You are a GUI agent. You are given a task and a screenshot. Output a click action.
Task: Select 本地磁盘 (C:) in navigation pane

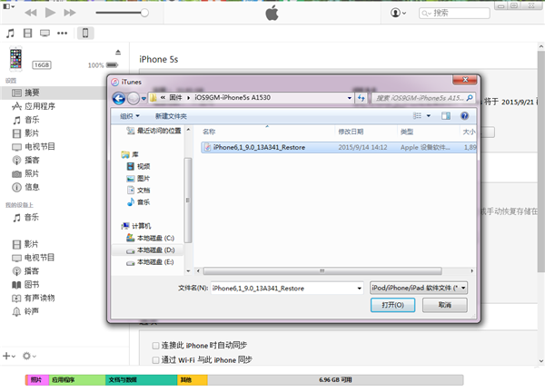[150, 238]
